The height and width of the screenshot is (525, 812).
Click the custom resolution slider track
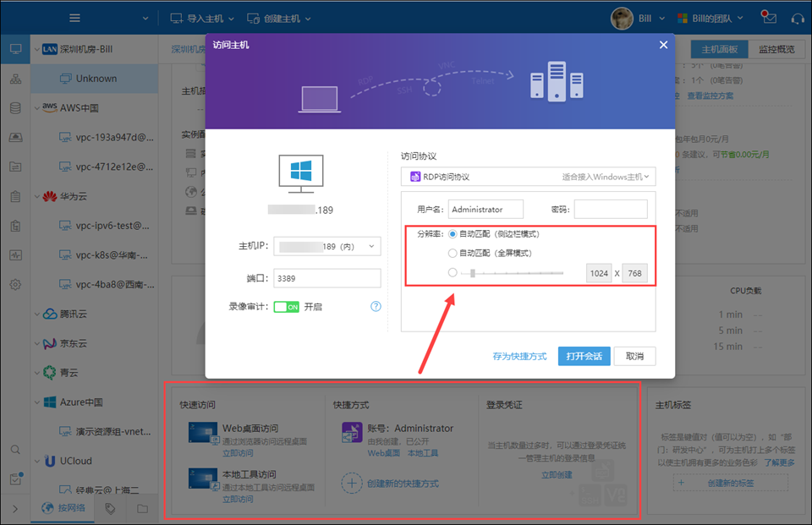click(516, 273)
